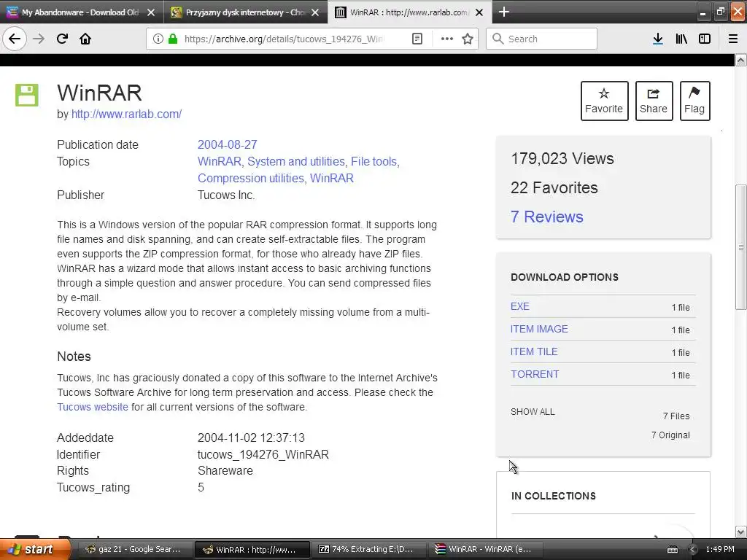The width and height of the screenshot is (747, 560).
Task: Bookmark this page with the star icon
Action: [x=468, y=39]
